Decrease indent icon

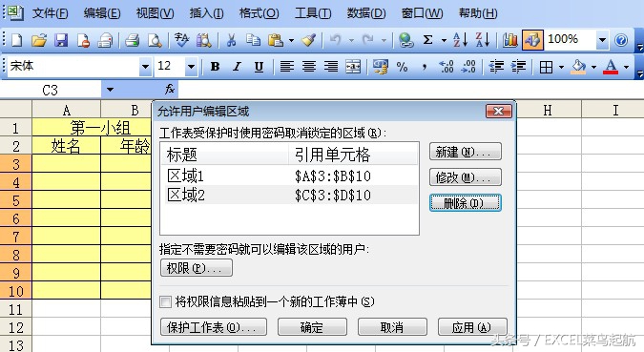point(496,67)
